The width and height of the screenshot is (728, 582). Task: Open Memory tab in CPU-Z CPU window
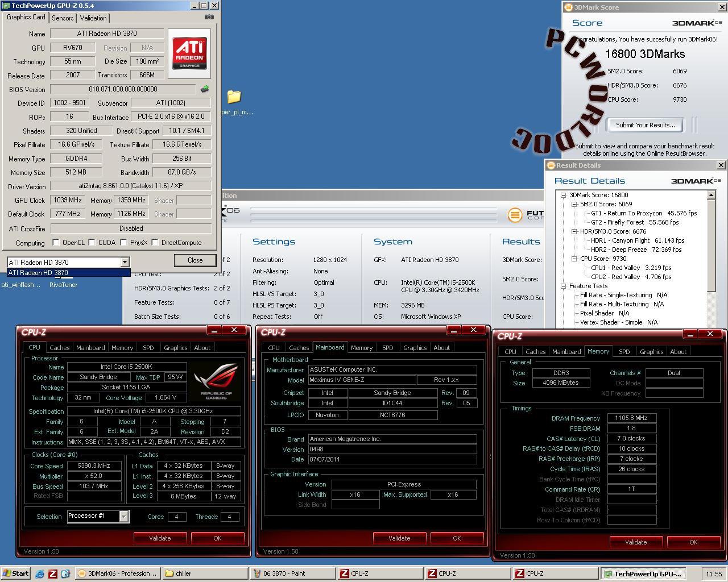pos(122,348)
